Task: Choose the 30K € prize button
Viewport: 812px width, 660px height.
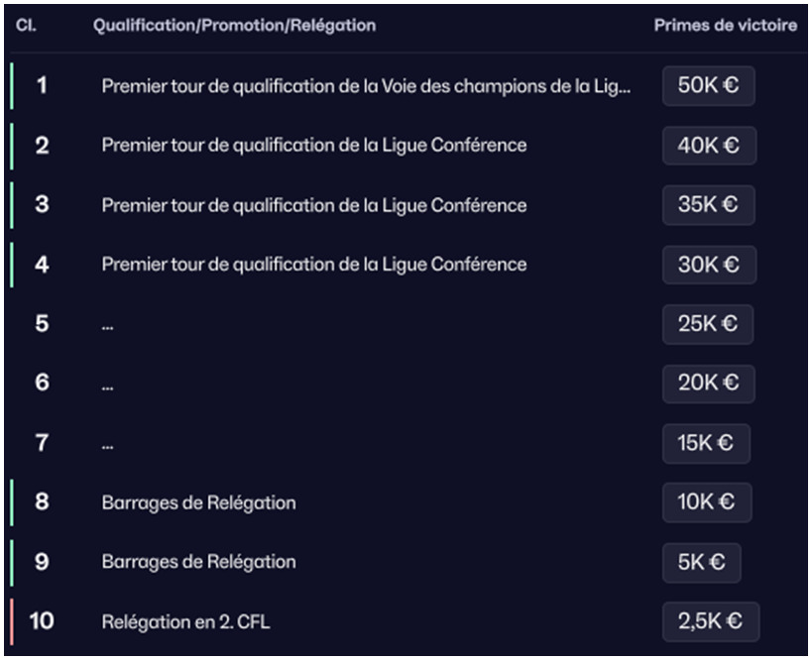Action: pyautogui.click(x=708, y=265)
